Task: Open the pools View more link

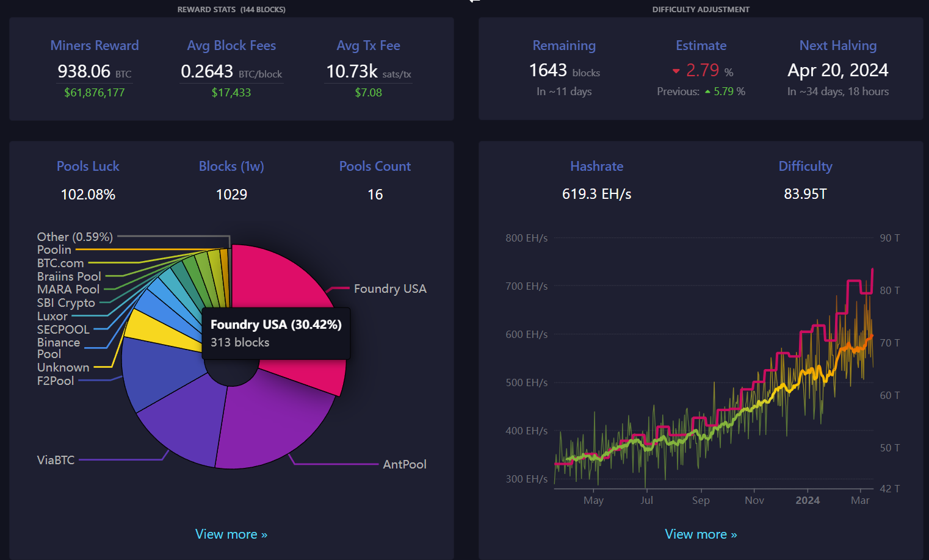Action: coord(231,534)
